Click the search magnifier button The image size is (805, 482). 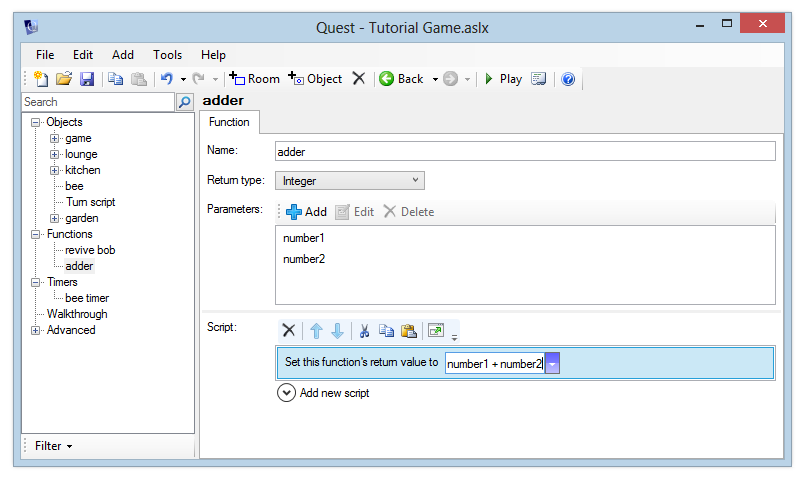tap(185, 102)
